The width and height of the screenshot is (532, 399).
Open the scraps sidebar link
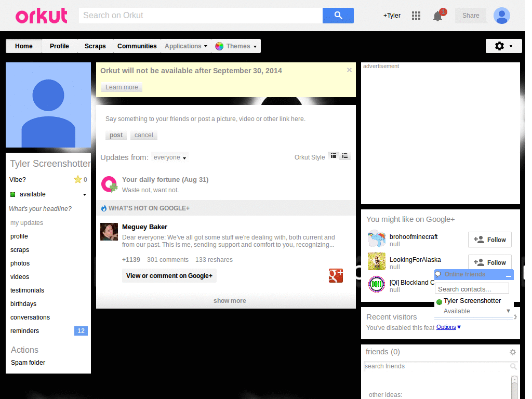(x=20, y=250)
